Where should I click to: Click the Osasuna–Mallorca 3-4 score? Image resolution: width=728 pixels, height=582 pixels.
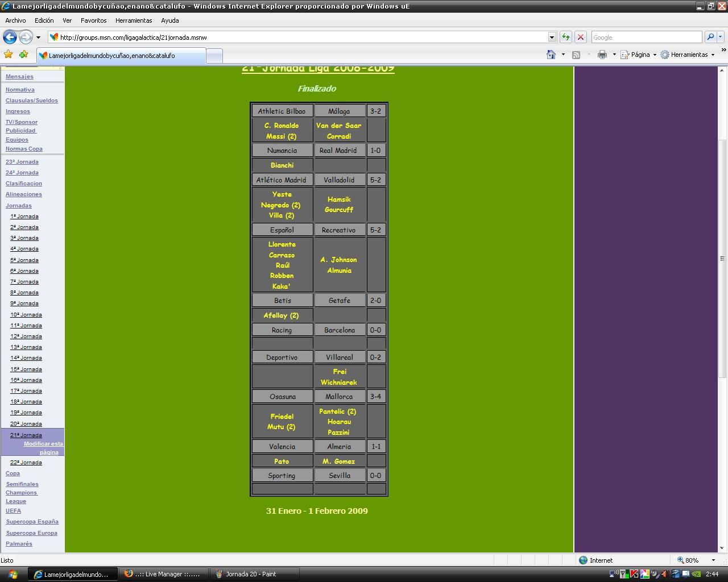(376, 397)
